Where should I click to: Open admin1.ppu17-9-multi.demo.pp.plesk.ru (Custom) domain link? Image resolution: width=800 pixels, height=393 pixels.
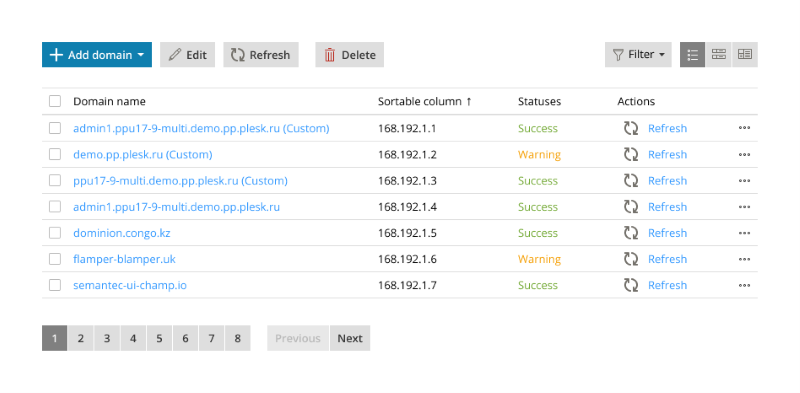tap(201, 129)
